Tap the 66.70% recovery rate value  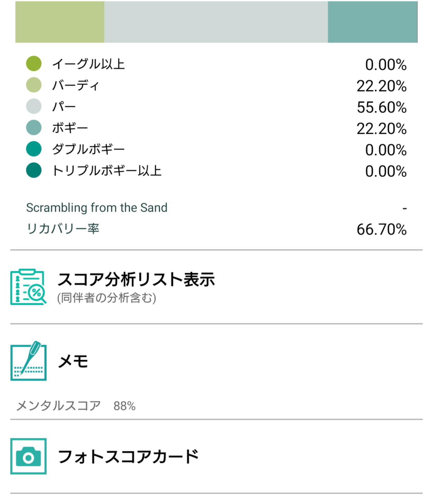click(382, 229)
